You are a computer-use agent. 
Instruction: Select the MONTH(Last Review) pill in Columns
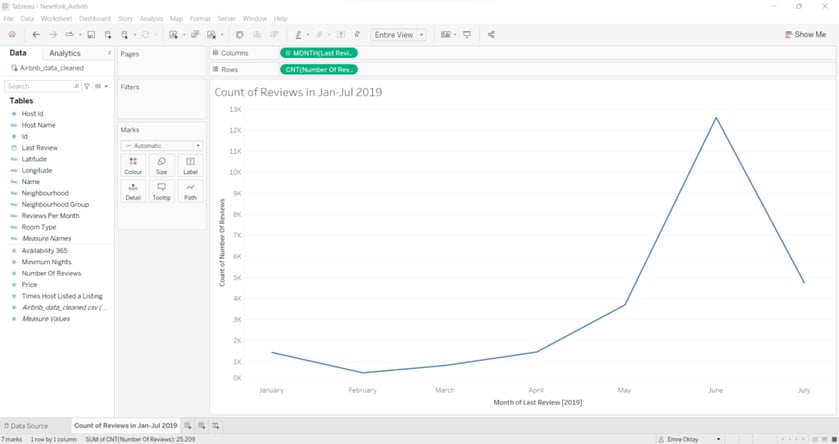[x=318, y=53]
